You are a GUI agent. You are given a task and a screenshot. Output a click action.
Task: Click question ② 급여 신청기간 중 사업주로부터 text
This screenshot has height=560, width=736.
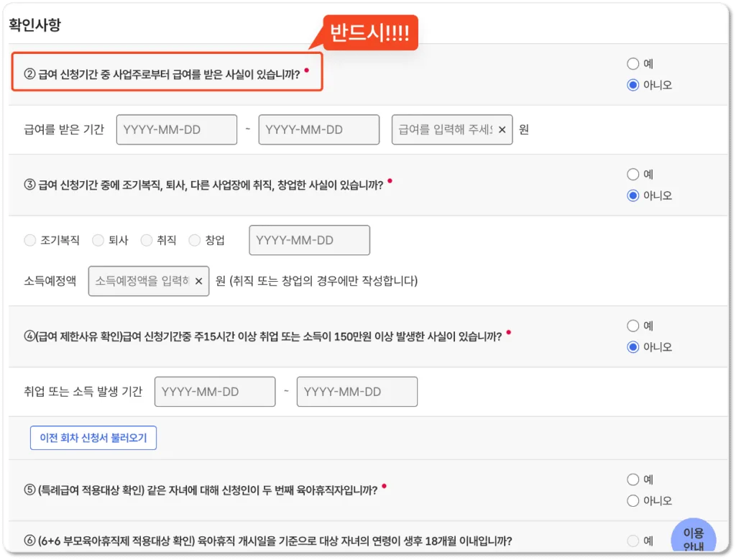(x=162, y=74)
